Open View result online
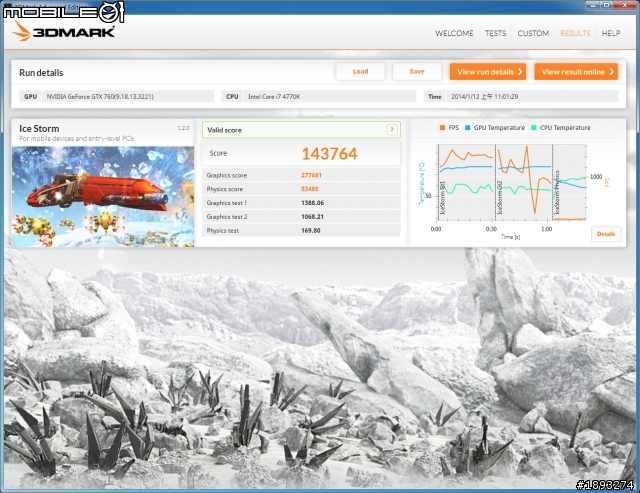Screen dimensions: 640x493 coord(576,72)
